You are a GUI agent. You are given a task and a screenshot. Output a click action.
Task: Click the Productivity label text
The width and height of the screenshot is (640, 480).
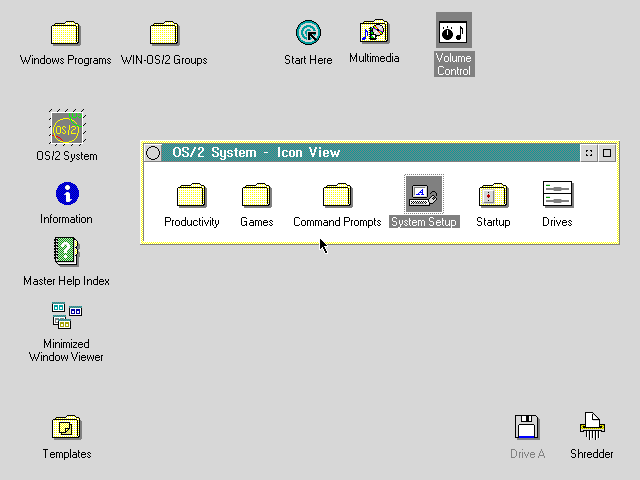click(x=192, y=222)
